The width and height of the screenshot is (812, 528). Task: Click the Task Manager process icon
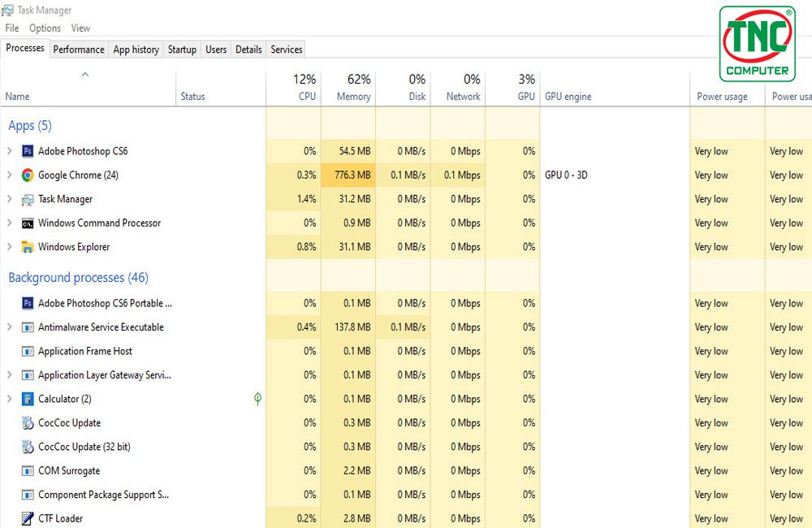[28, 200]
